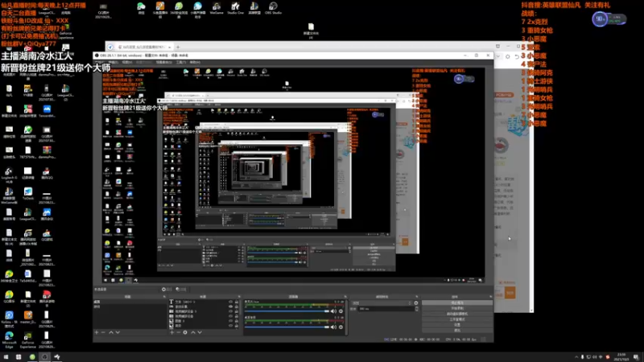Open the Microsoft Edge desktop shortcut
Viewport: 644px width, 362px height.
point(9,339)
